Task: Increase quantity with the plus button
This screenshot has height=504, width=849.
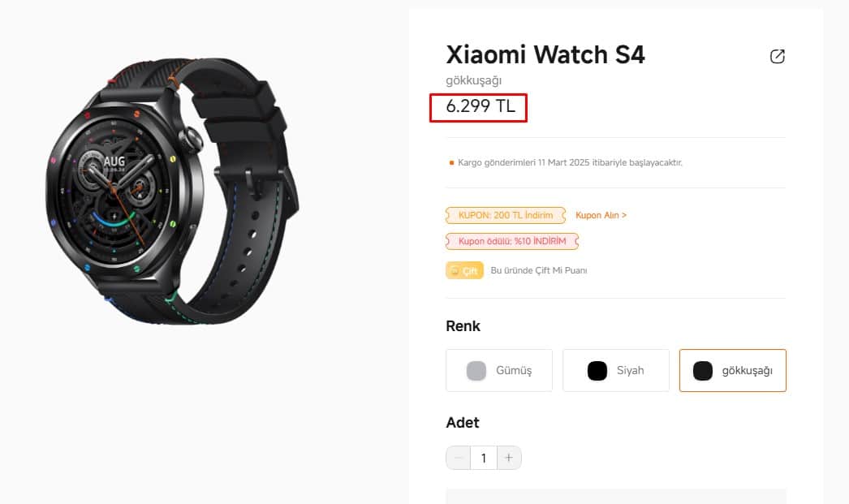Action: coord(509,458)
